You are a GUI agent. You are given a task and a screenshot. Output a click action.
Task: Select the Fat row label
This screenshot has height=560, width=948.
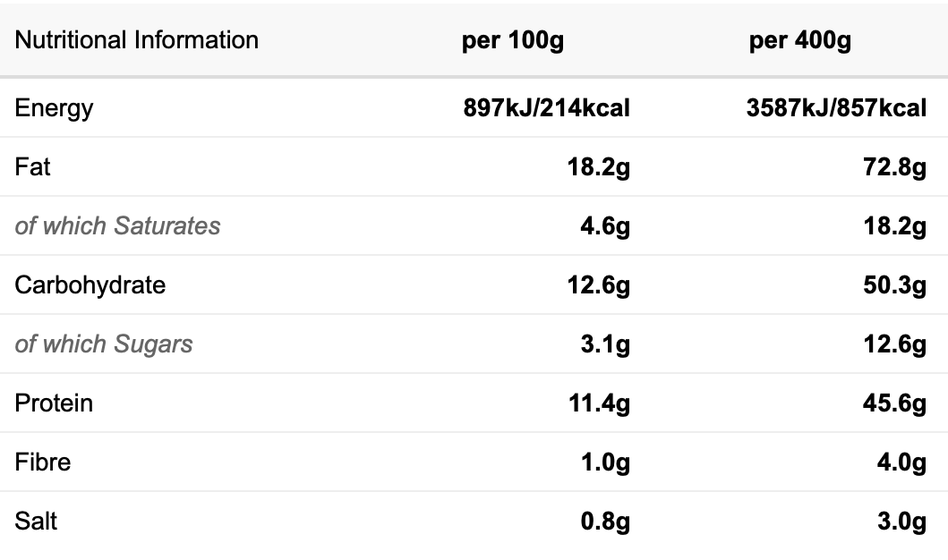point(32,166)
